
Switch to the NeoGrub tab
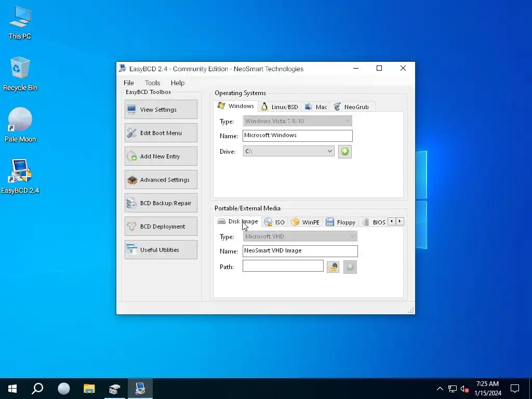coord(352,107)
